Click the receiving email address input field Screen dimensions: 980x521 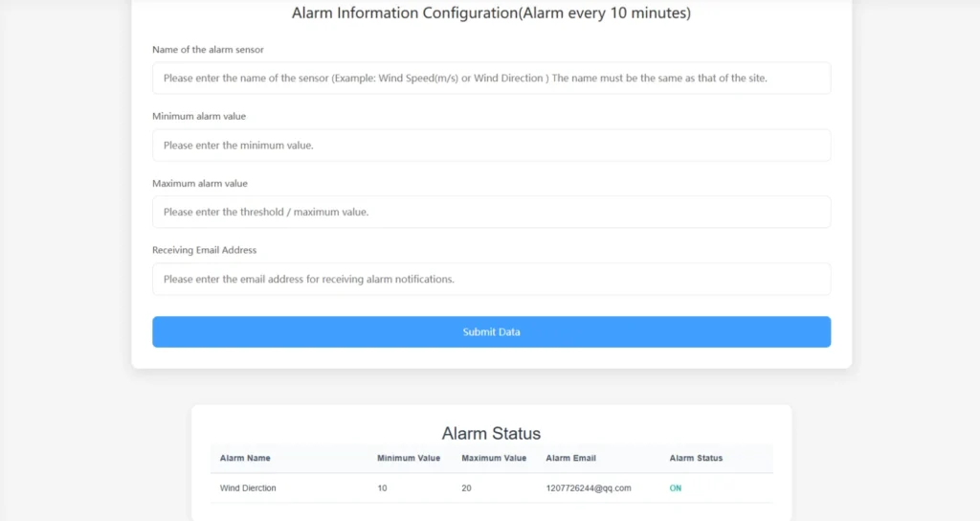click(x=491, y=280)
